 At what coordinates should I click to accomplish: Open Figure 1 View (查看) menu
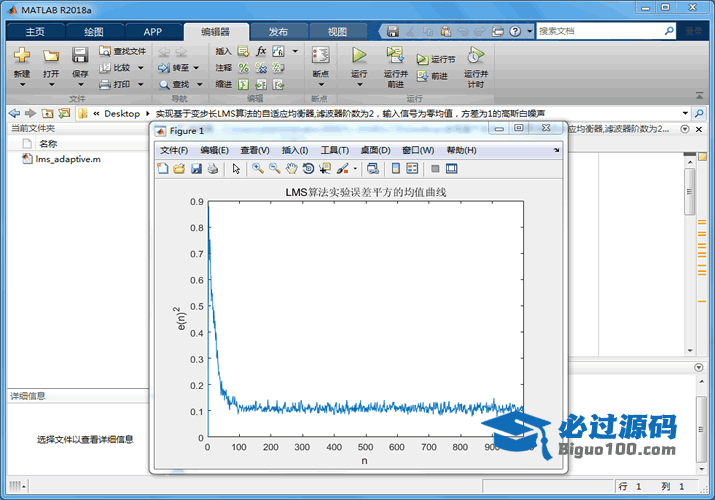point(255,150)
